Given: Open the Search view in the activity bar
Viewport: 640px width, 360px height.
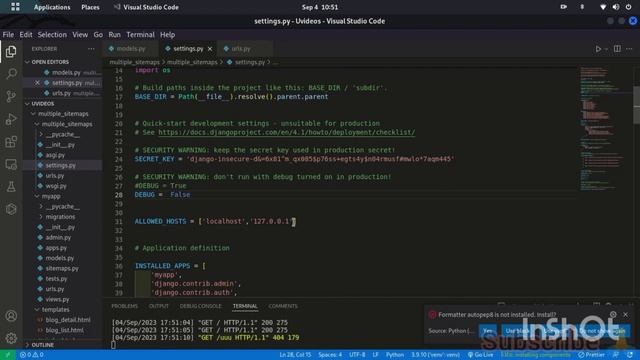Looking at the screenshot, I should [x=11, y=74].
